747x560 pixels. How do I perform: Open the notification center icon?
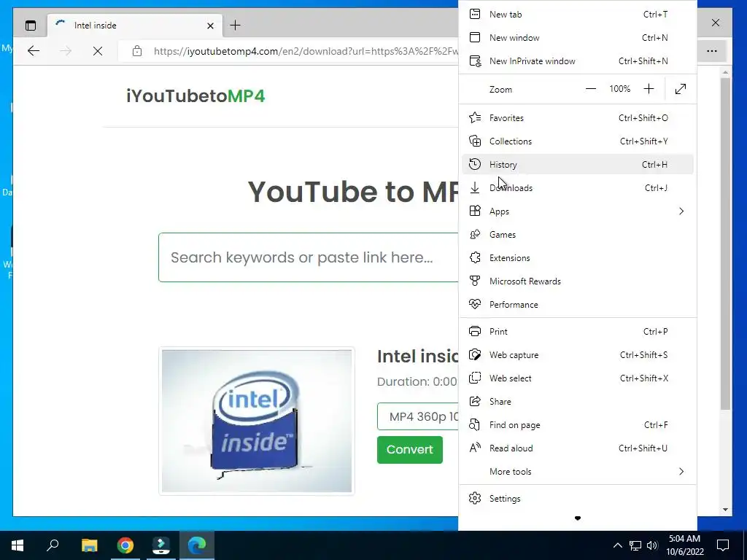click(723, 545)
